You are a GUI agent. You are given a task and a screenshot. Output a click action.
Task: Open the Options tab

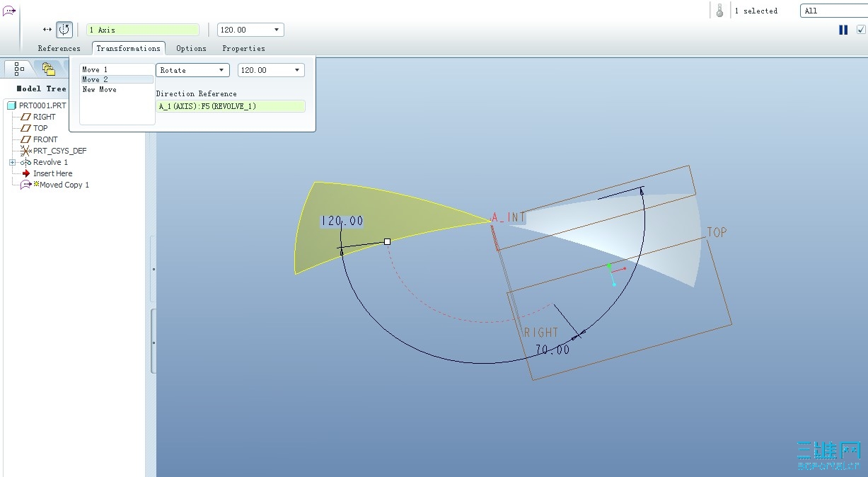pyautogui.click(x=191, y=48)
